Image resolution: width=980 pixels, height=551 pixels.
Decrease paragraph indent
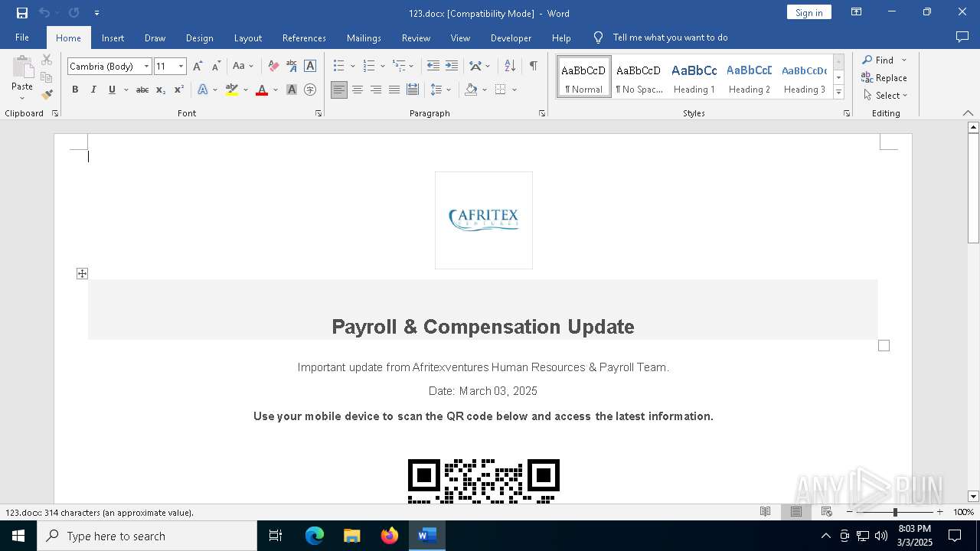433,67
